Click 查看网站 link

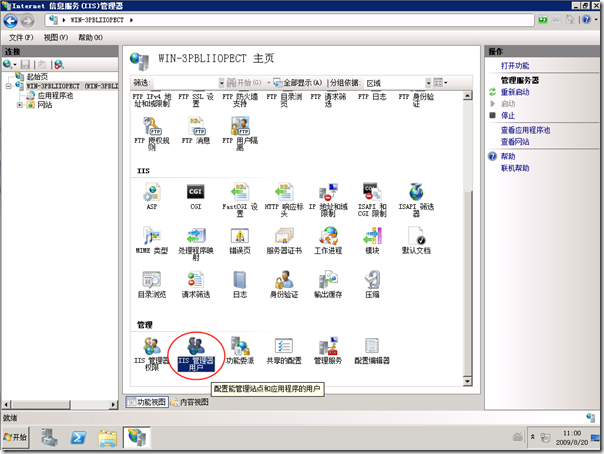(515, 142)
